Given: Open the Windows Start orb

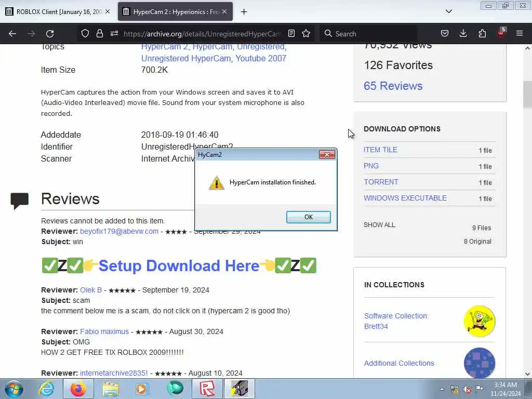Looking at the screenshot, I should (x=14, y=389).
